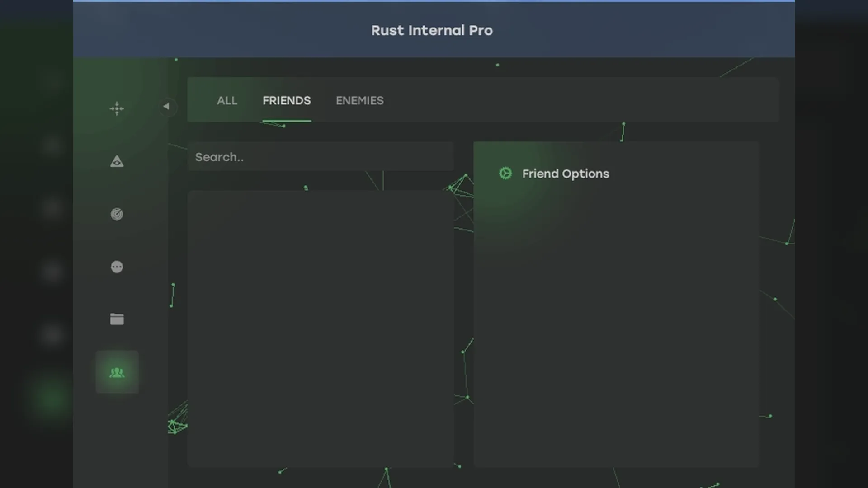Click empty area of Friend Options panel
Viewport: 868px width, 488px height.
click(x=615, y=325)
